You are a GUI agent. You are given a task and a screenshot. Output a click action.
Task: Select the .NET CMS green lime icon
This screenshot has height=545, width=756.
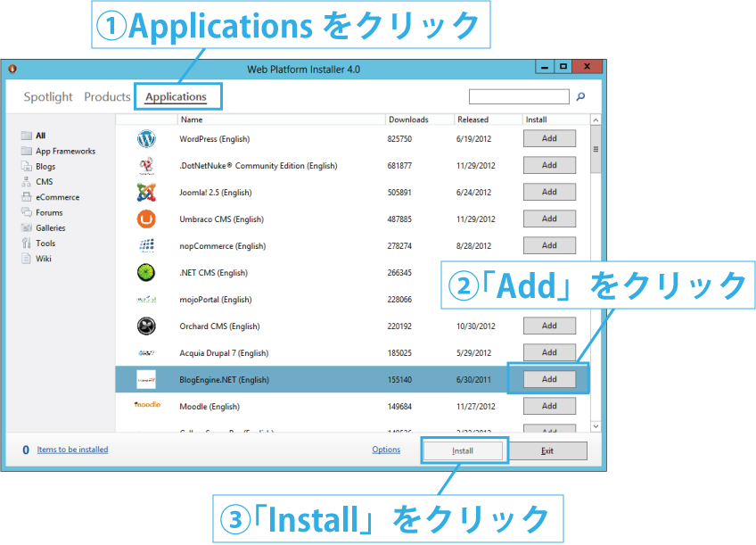tap(146, 273)
